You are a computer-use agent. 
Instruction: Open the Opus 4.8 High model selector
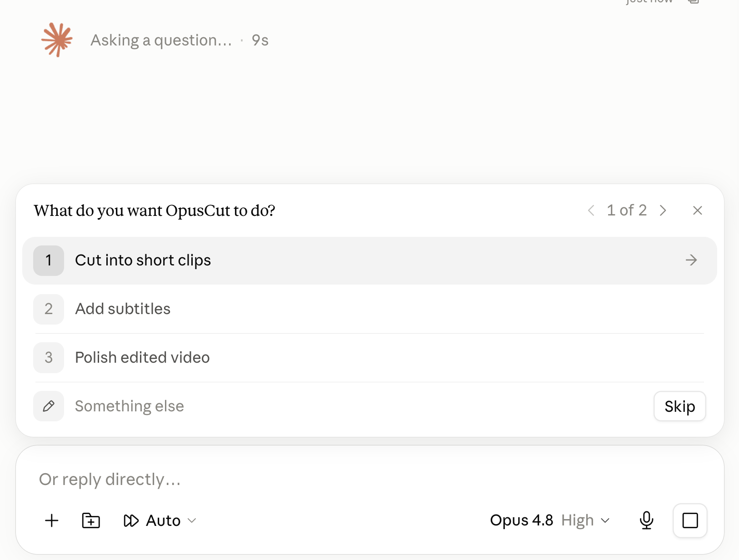coord(549,520)
